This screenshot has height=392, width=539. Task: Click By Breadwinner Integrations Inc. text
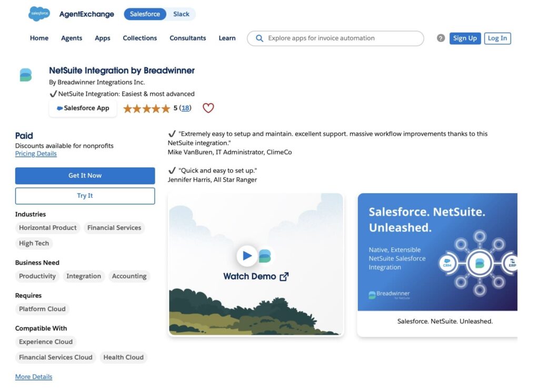click(97, 82)
